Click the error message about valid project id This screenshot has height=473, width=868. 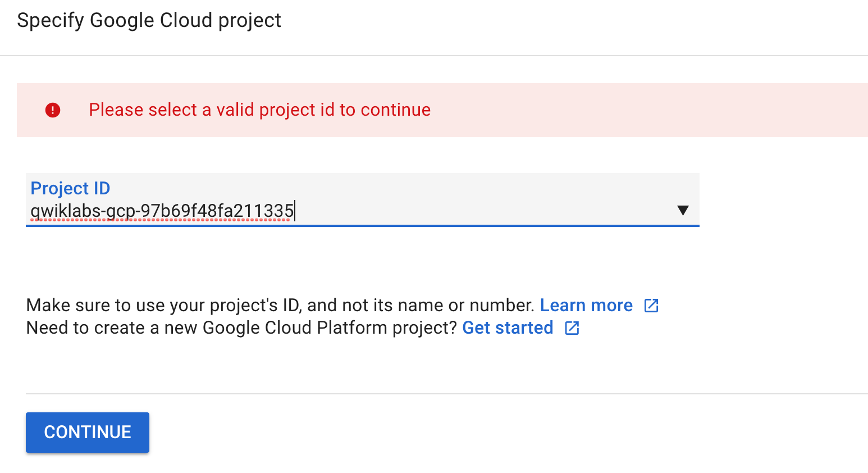[260, 110]
